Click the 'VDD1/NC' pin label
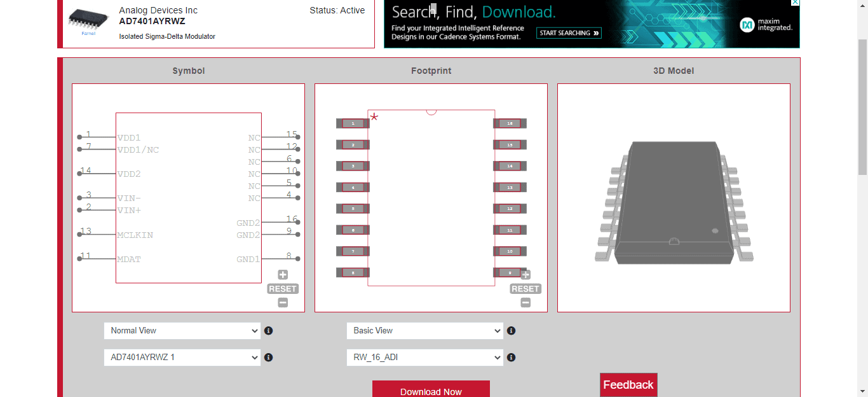Screen dimensions: 868x397 (x=138, y=150)
